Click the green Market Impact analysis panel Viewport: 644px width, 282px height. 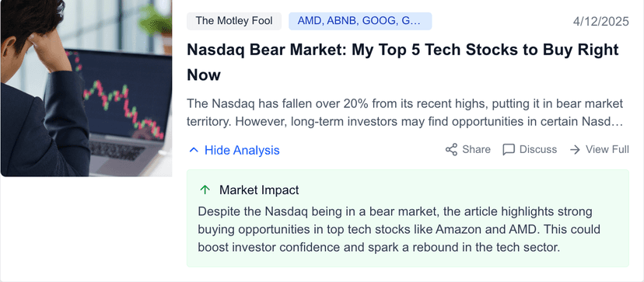[x=408, y=218]
